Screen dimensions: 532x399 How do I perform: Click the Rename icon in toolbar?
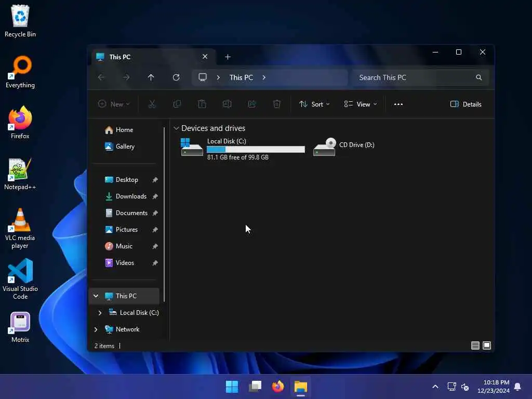click(227, 104)
